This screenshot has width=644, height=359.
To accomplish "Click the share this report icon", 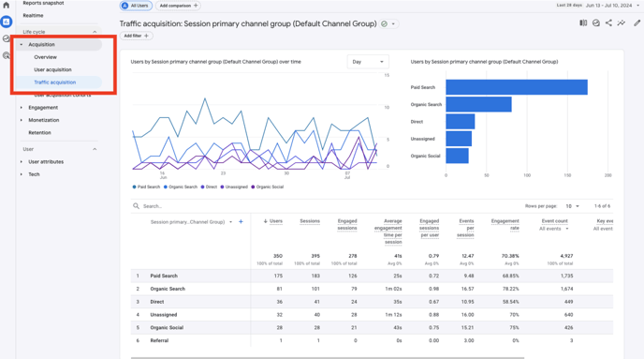I will (608, 23).
